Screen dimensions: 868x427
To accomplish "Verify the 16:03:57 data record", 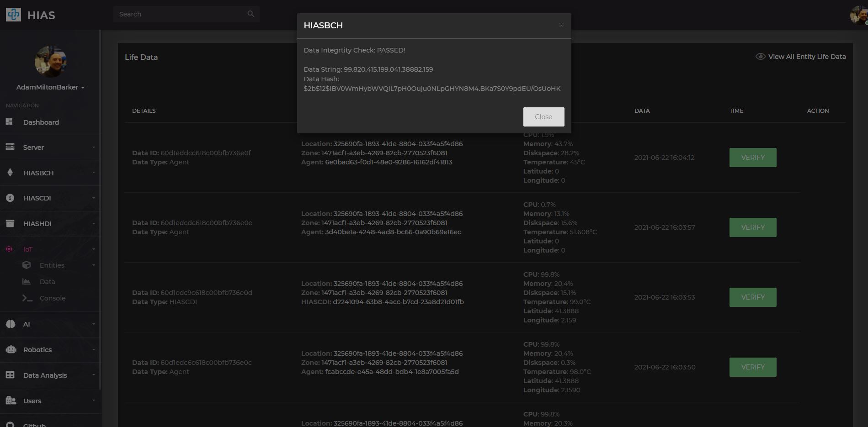I will 752,227.
